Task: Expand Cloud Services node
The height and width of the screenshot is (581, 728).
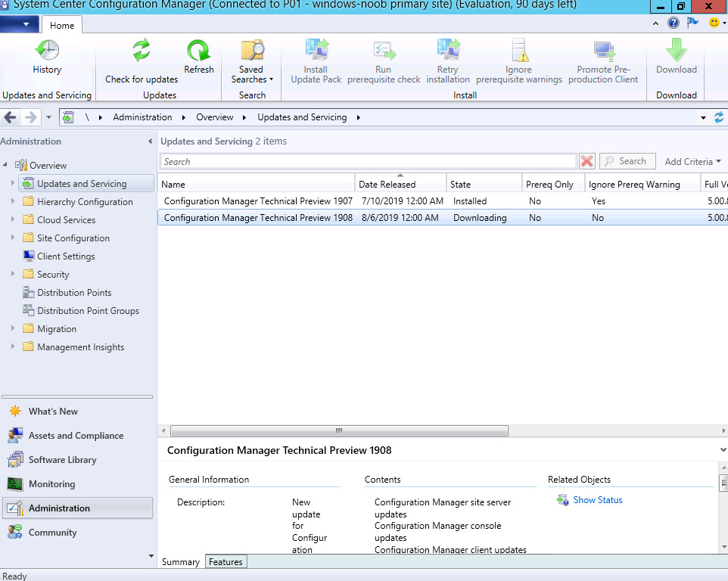Action: click(13, 219)
